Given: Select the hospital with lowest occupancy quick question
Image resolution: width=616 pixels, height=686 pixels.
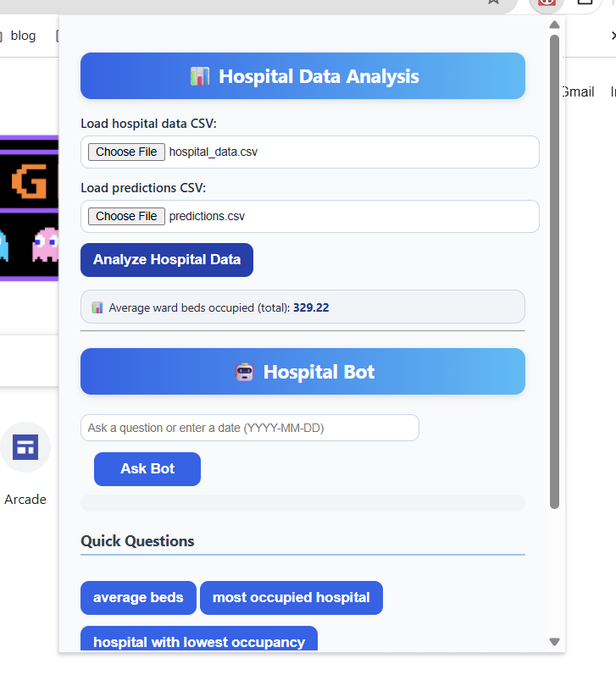Looking at the screenshot, I should tap(198, 641).
